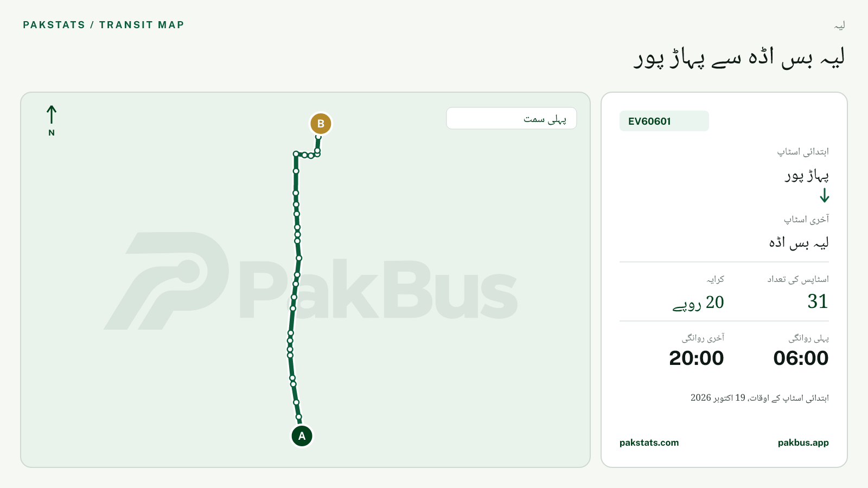The width and height of the screenshot is (868, 488).
Task: Click the final stop name لیہ بس اڈہ
Action: (x=799, y=242)
